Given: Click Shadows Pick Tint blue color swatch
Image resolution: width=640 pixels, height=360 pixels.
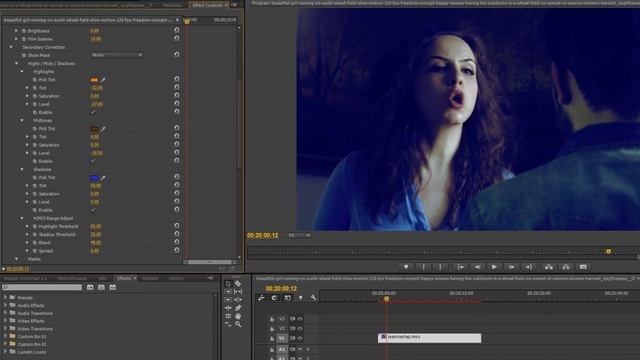Looking at the screenshot, I should [94, 178].
